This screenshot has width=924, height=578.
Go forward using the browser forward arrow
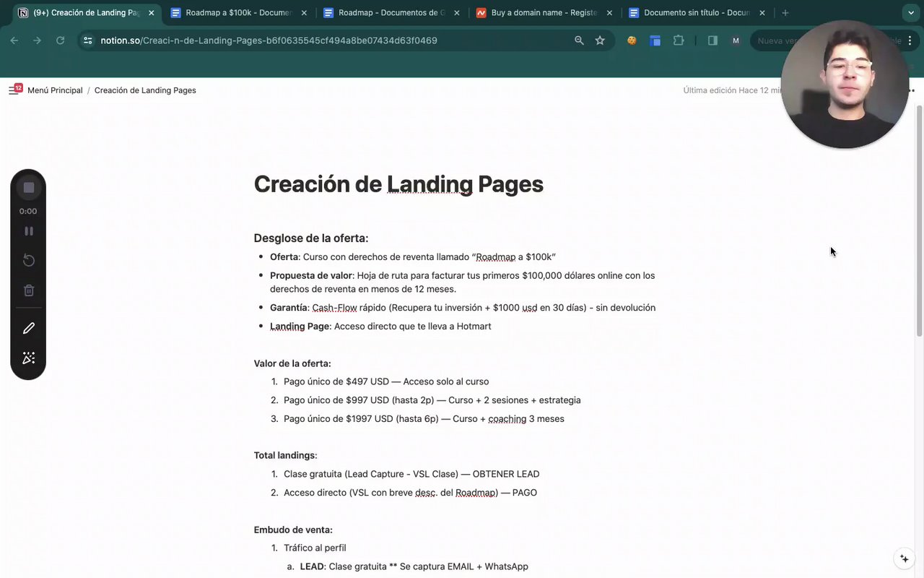[x=38, y=40]
